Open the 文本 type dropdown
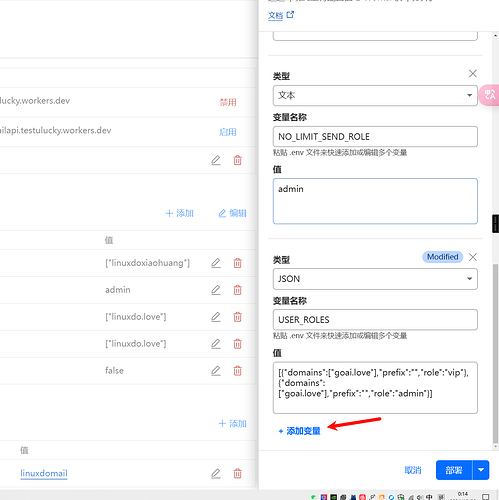Viewport: 499px width, 500px height. [x=375, y=95]
